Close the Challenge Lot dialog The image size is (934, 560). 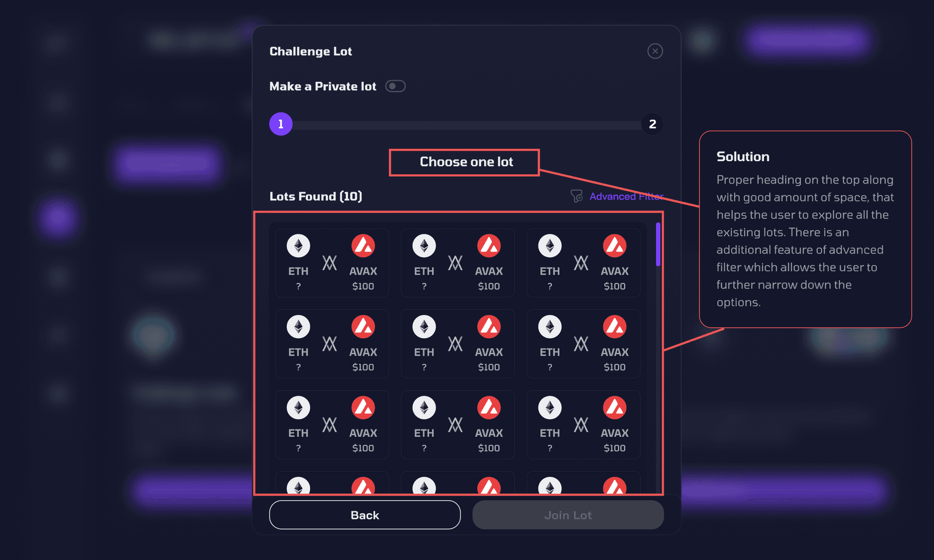click(655, 51)
